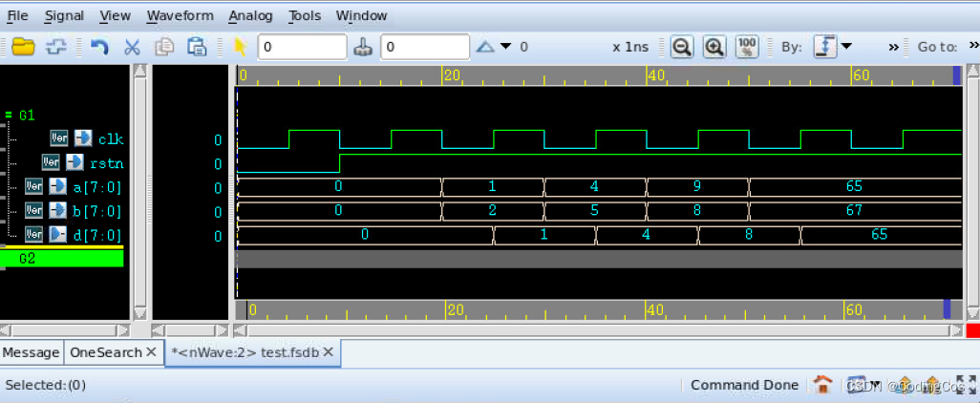This screenshot has width=980, height=403.
Task: Open the Waveform menu
Action: click(180, 15)
